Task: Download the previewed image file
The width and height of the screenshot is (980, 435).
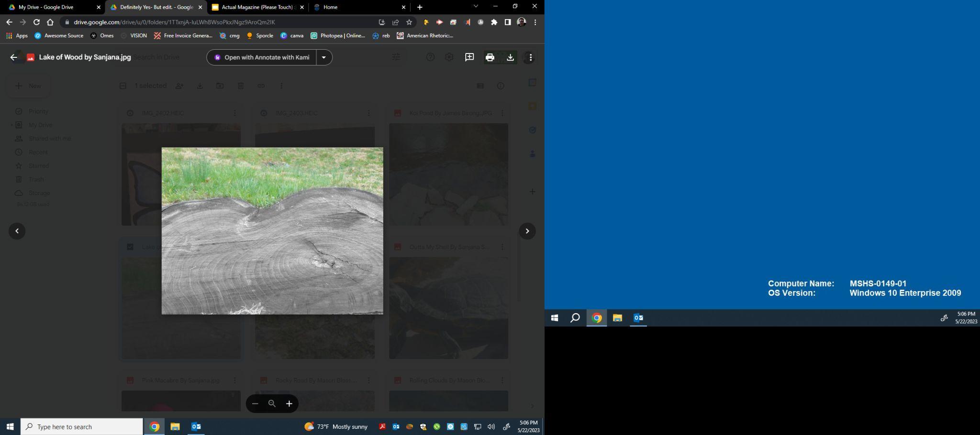Action: (510, 57)
